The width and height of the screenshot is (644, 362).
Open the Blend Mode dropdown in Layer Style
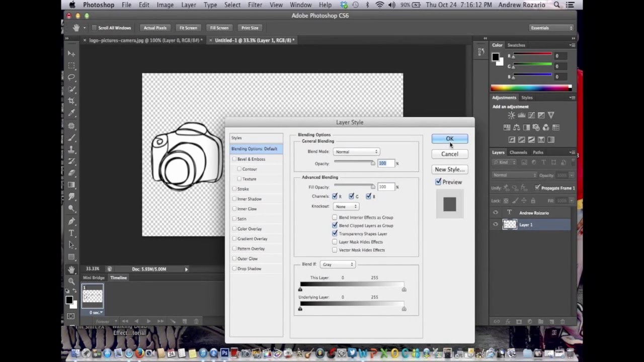pos(356,152)
